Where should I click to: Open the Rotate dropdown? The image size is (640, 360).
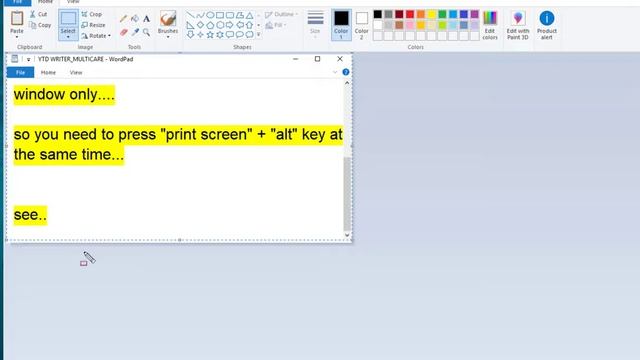coord(96,36)
